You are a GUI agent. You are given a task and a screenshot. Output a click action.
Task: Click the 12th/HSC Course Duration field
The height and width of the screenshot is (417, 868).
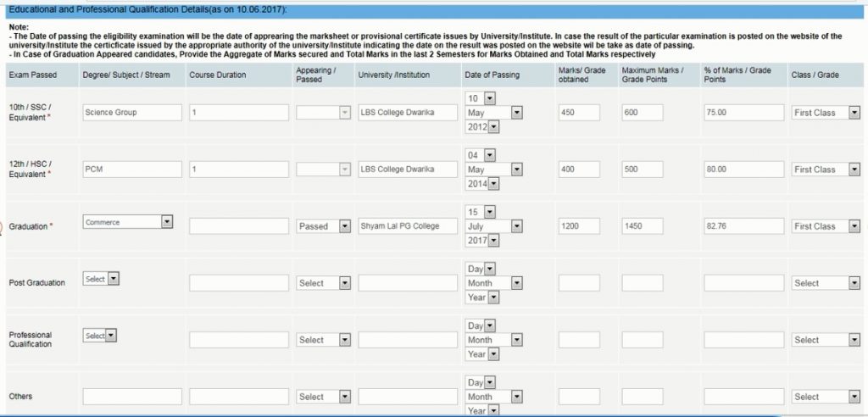(x=239, y=170)
